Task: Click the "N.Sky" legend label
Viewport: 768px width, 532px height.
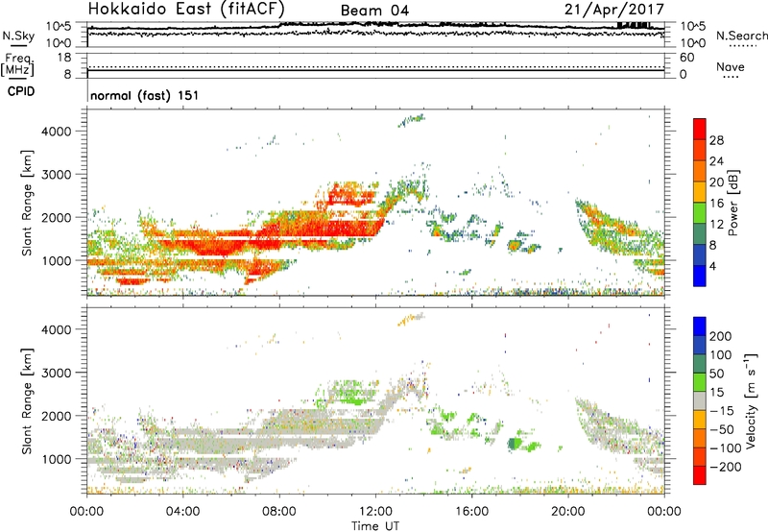Action: tap(18, 36)
